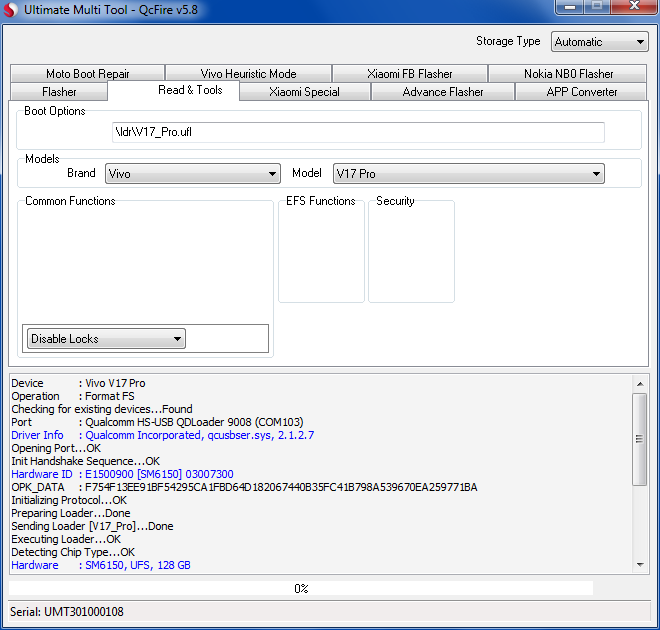The image size is (660, 630).
Task: Open the Xiaomi Special tab
Action: 304,92
